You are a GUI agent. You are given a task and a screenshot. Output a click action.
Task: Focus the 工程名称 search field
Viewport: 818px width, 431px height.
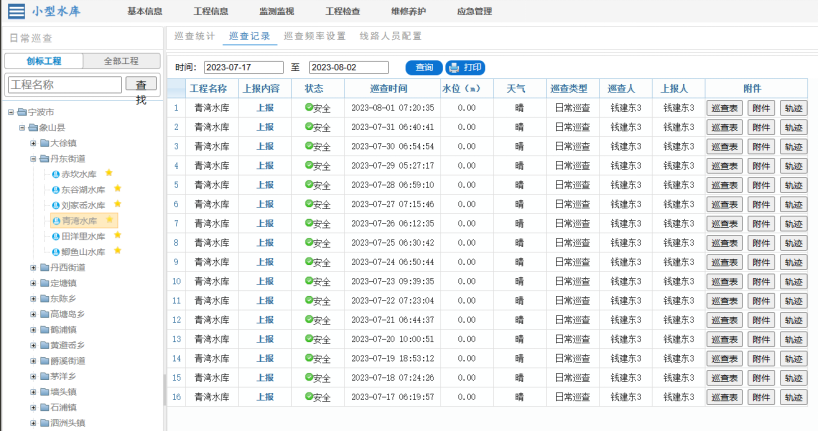(x=65, y=85)
